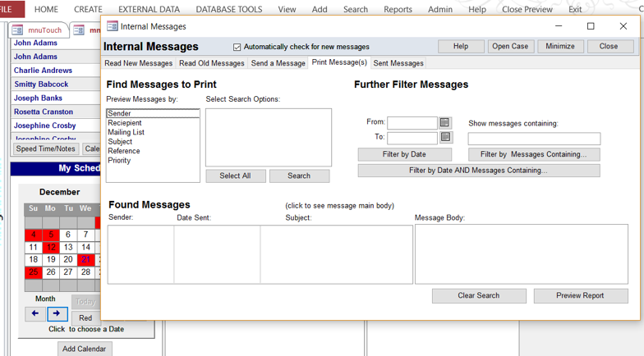The width and height of the screenshot is (644, 356).
Task: Click the mnuTouch form tab icon
Action: (17, 30)
